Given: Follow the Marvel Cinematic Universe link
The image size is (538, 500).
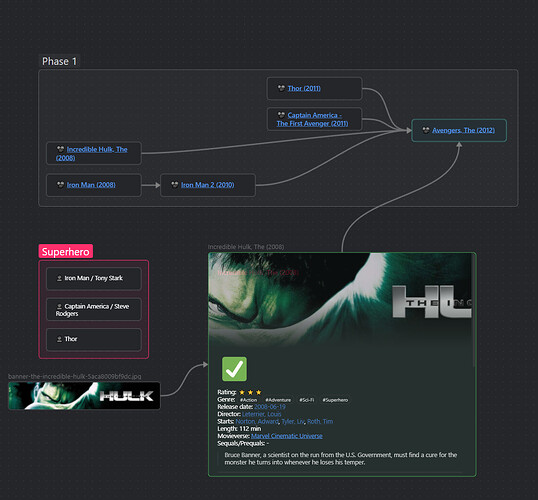Looking at the screenshot, I should [286, 436].
